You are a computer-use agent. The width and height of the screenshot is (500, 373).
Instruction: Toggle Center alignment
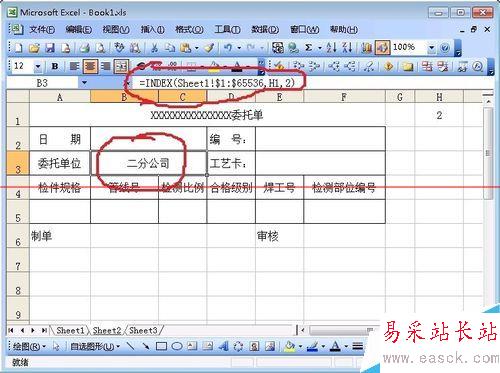pos(90,66)
